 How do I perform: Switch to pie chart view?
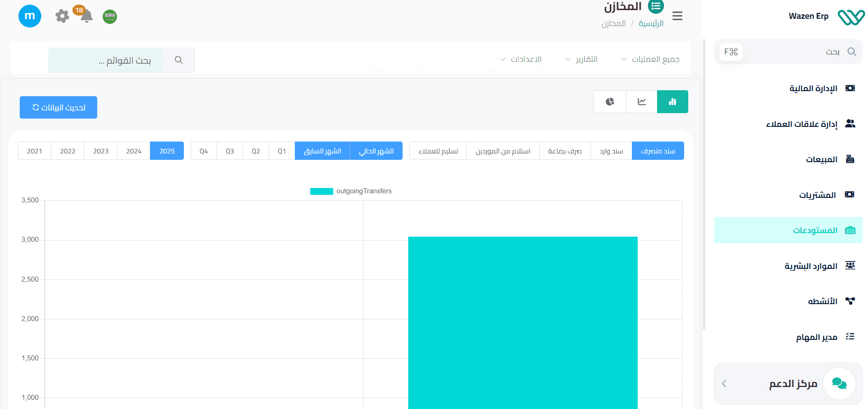(610, 102)
